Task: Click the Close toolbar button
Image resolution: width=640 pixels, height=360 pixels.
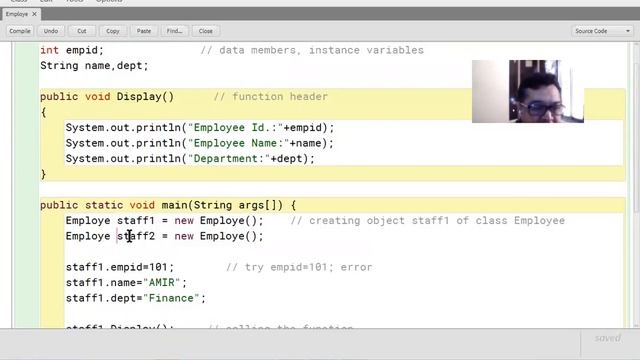Action: 206,31
